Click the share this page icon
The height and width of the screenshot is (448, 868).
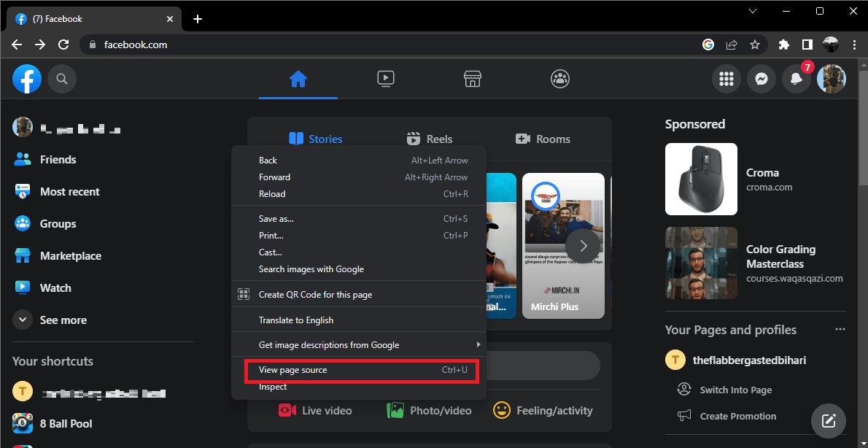click(732, 45)
